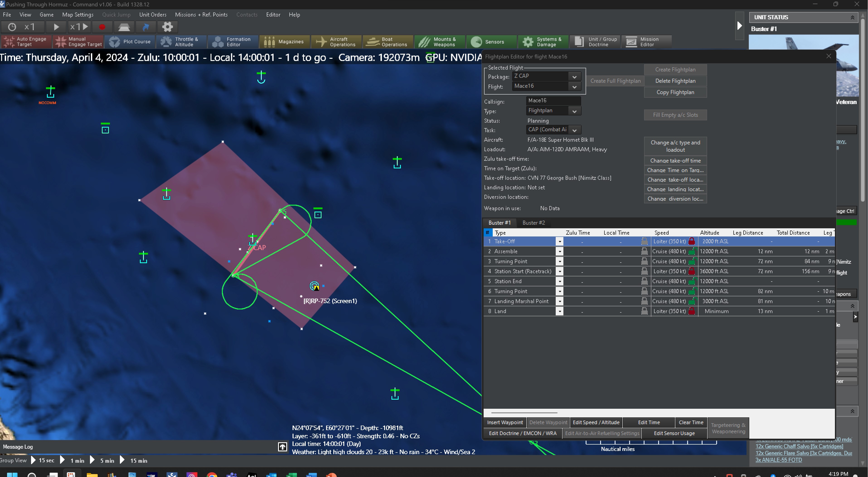
Task: Click Edit Speed / Altitude button
Action: 596,422
